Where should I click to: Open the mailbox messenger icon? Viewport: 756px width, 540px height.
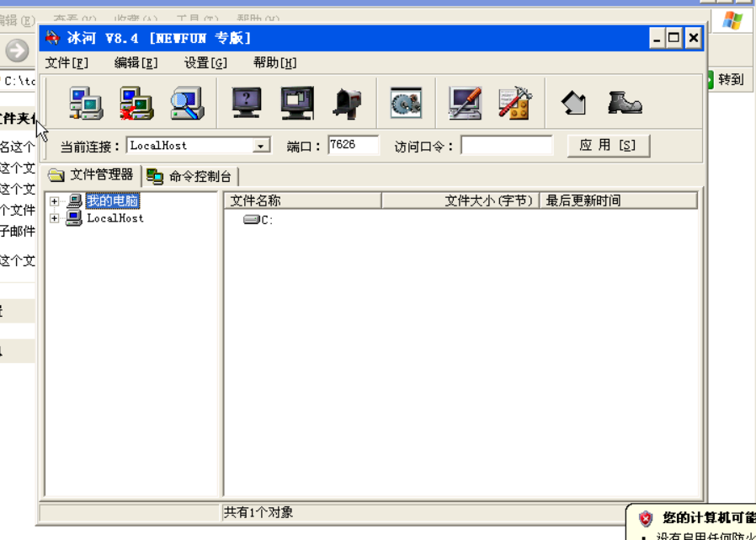[x=347, y=103]
